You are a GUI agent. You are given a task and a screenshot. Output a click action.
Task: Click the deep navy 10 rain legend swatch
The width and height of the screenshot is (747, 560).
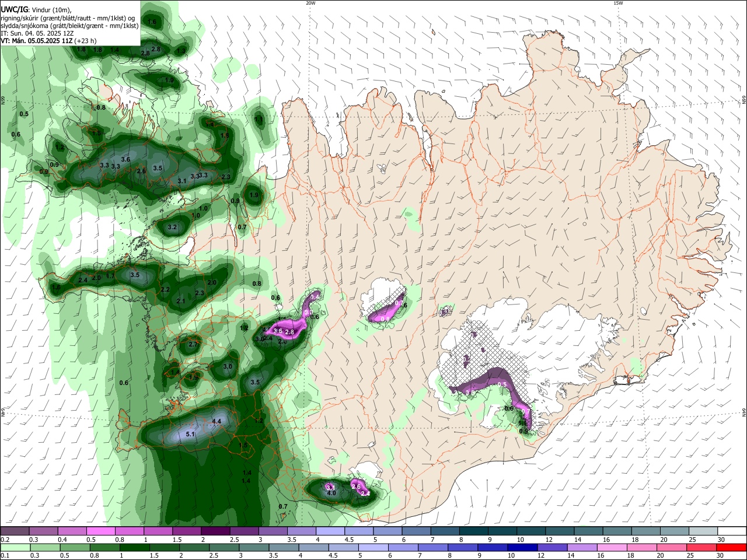pyautogui.click(x=522, y=547)
